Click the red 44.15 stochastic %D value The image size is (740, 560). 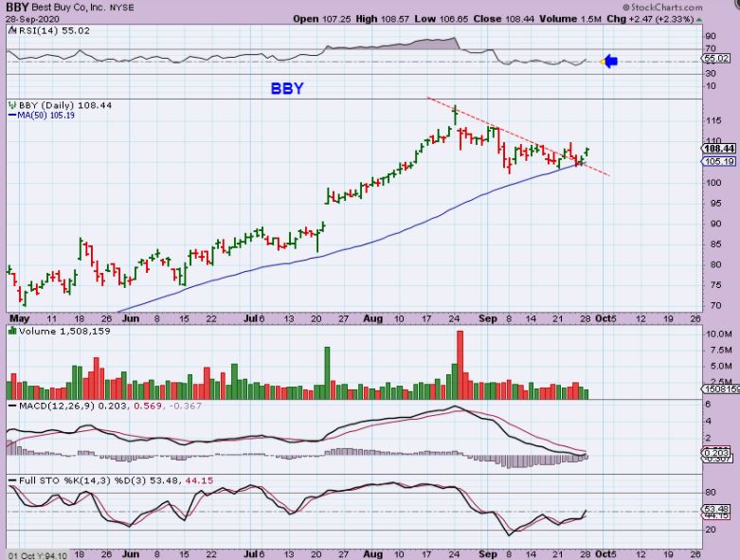point(199,480)
